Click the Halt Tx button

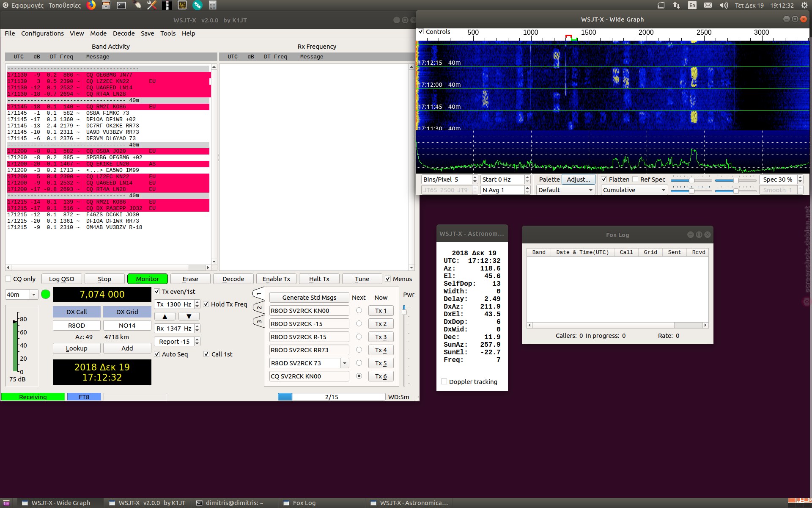coord(319,279)
